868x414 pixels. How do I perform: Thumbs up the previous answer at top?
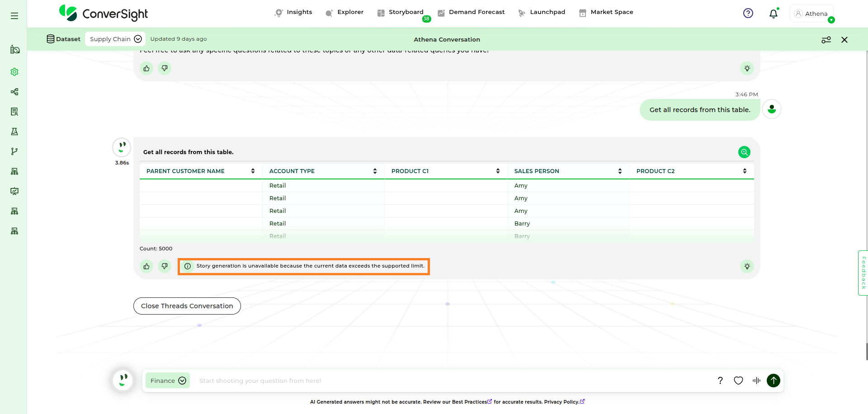(146, 68)
